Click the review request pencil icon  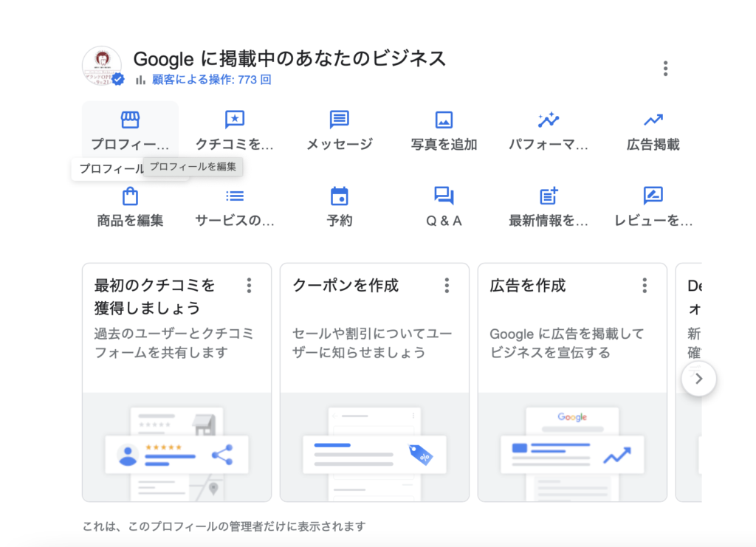pos(653,196)
